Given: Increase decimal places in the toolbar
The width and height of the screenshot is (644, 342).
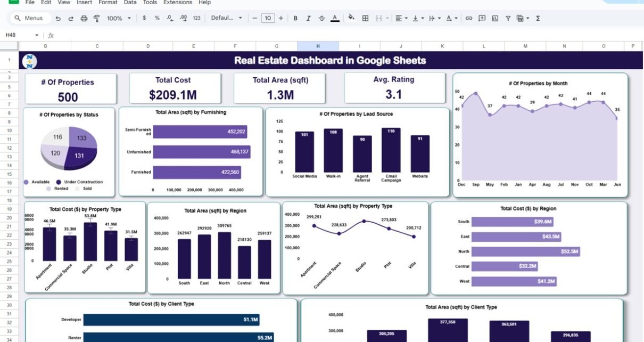Looking at the screenshot, I should point(183,18).
